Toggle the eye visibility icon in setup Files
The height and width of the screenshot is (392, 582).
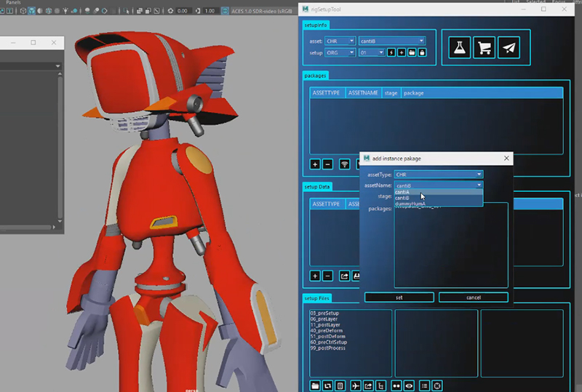[x=409, y=386]
